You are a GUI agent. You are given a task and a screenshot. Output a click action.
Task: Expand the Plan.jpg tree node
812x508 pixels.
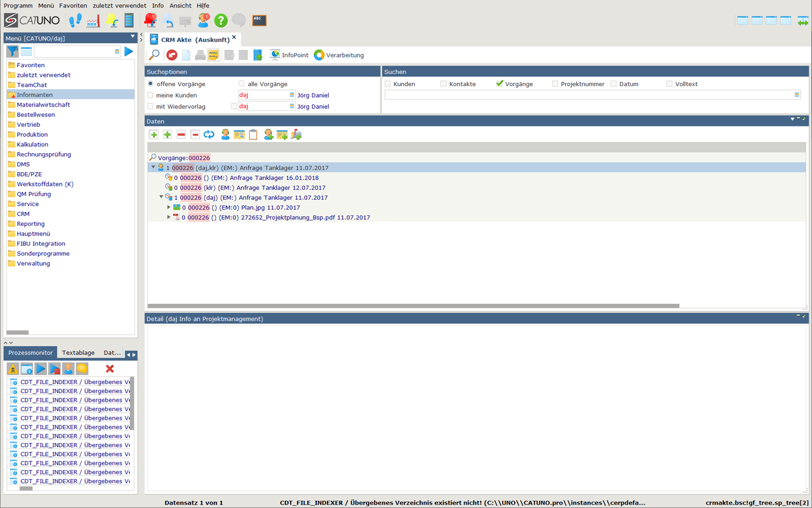point(169,207)
